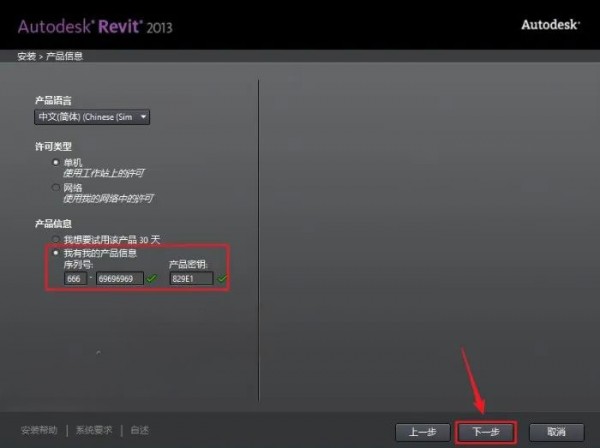600x448 pixels.
Task: Click the Autodesk logo at top right
Action: pyautogui.click(x=550, y=25)
